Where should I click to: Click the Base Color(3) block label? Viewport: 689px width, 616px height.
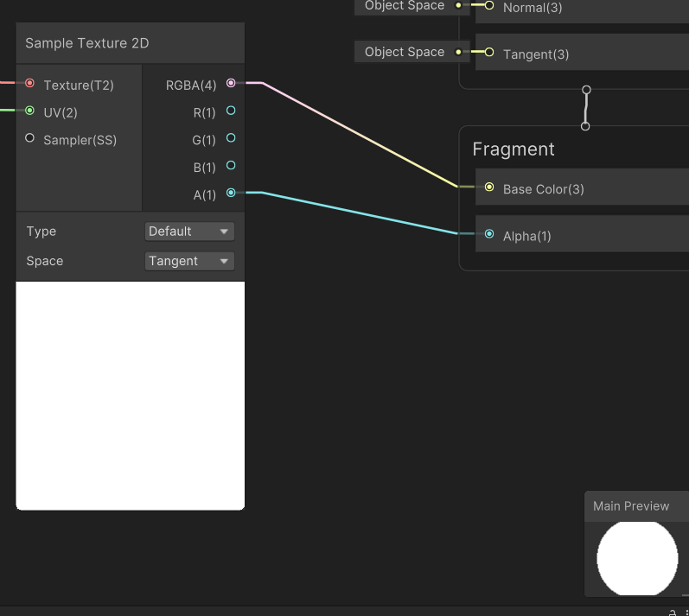click(544, 189)
